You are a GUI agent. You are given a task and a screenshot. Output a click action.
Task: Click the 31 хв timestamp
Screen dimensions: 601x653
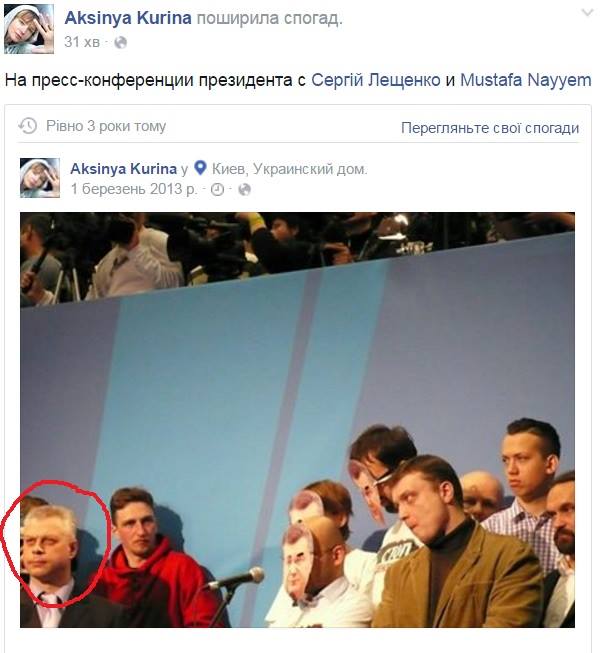coord(82,42)
